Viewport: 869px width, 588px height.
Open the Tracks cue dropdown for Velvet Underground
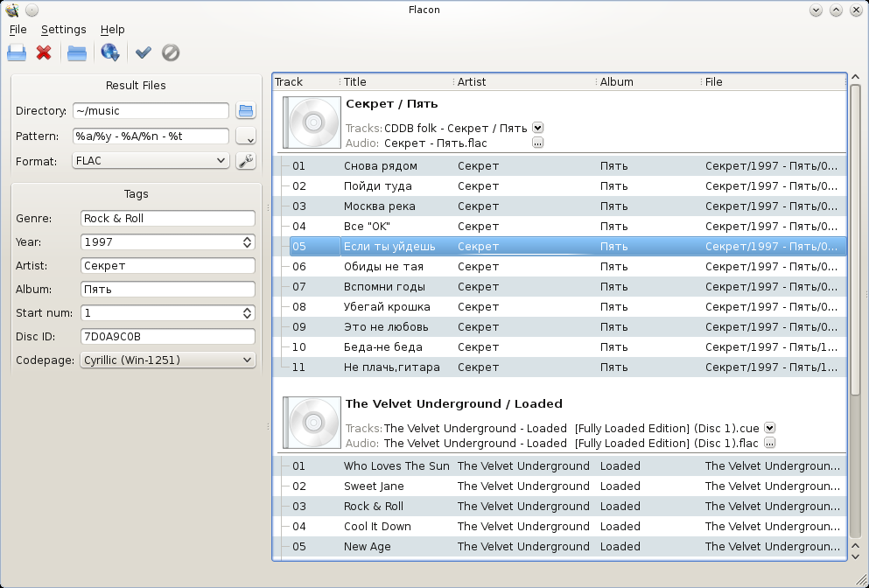tap(769, 428)
